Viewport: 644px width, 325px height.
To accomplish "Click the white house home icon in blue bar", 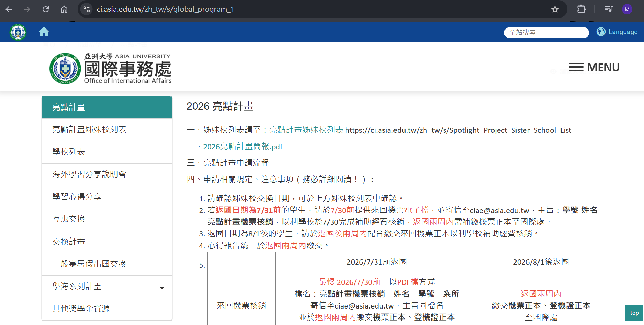I will 44,32.
